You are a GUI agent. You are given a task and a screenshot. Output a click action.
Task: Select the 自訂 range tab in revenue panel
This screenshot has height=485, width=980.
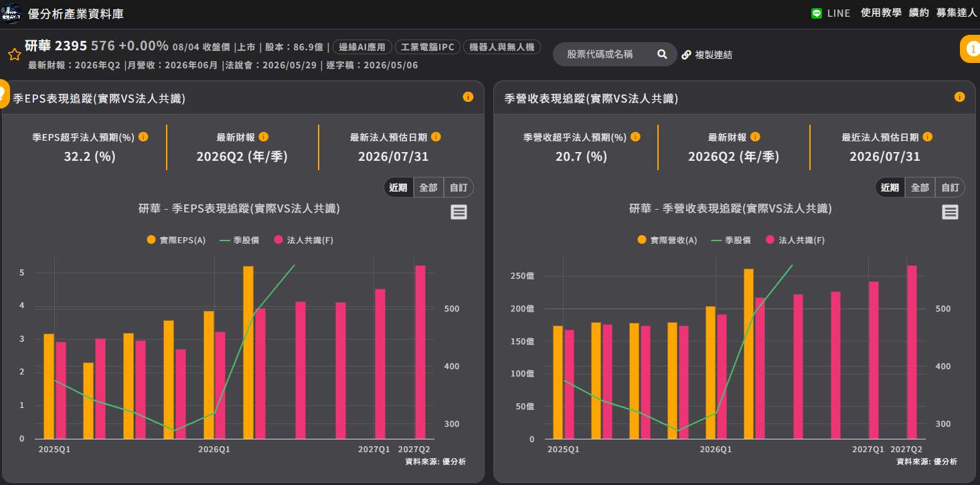950,188
